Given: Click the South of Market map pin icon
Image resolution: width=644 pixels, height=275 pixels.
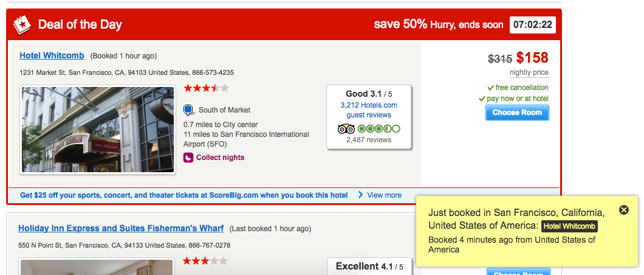Looking at the screenshot, I should click(188, 110).
